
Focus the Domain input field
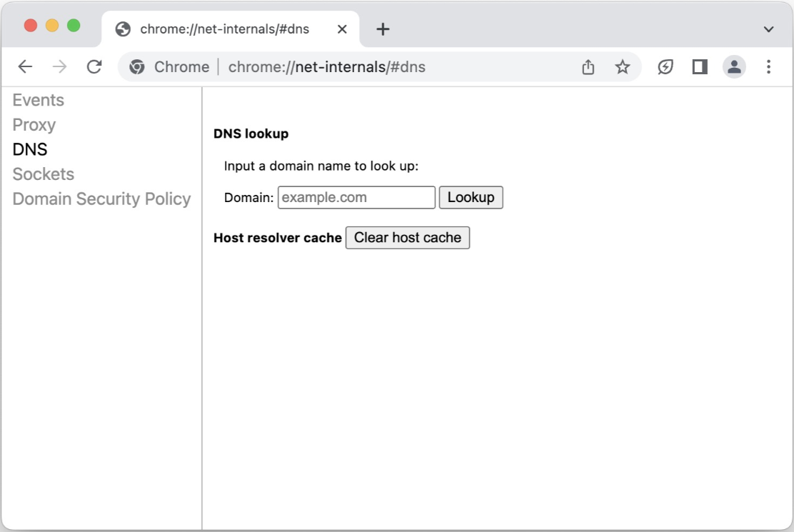coord(356,198)
